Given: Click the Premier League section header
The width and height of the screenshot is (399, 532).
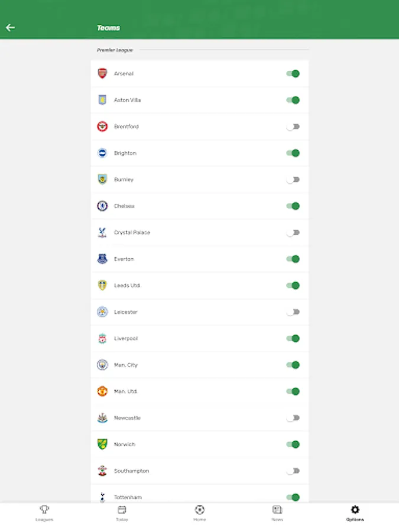Looking at the screenshot, I should [x=115, y=50].
